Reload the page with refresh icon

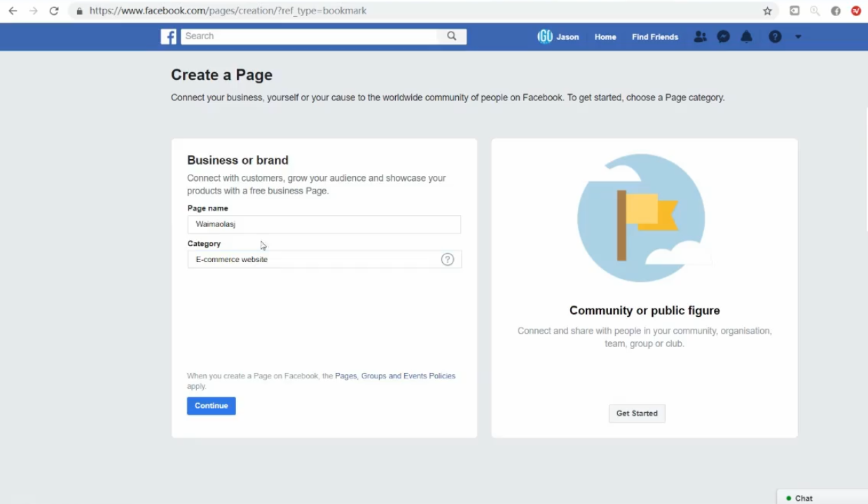click(54, 11)
